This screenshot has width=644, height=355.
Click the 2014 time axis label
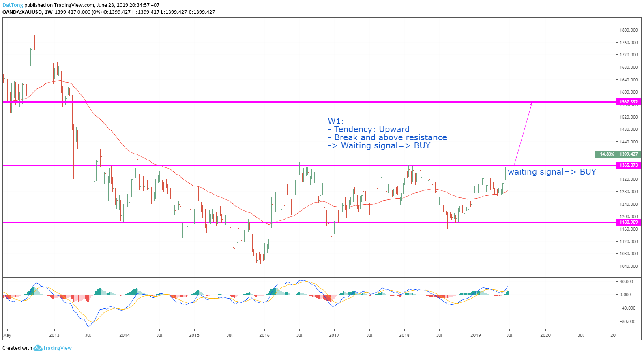click(125, 335)
